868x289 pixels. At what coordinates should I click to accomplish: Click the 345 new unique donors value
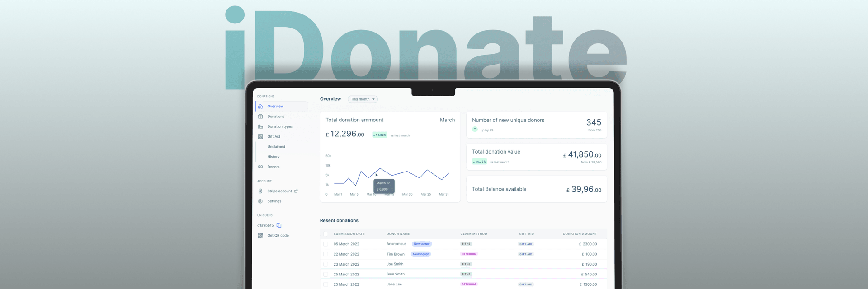click(x=594, y=122)
